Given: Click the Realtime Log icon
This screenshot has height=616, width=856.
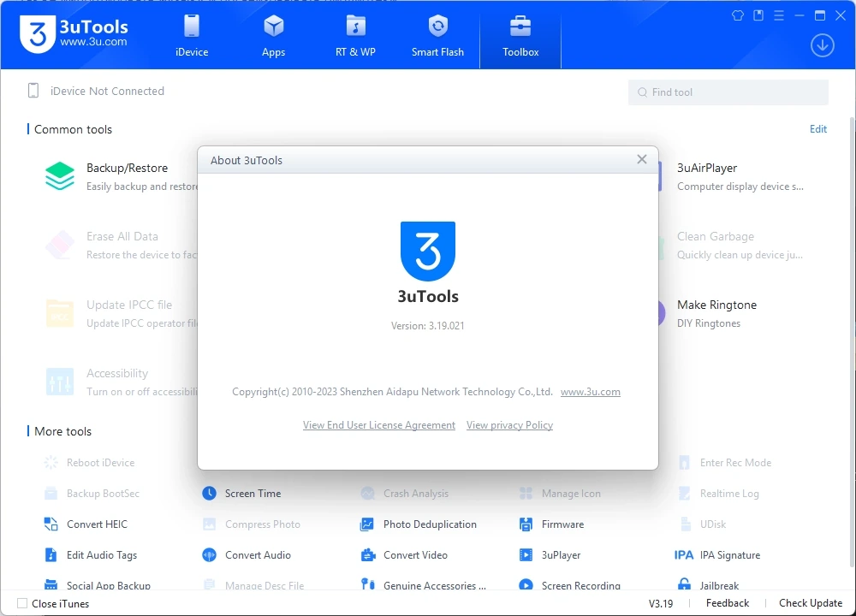Looking at the screenshot, I should (684, 494).
